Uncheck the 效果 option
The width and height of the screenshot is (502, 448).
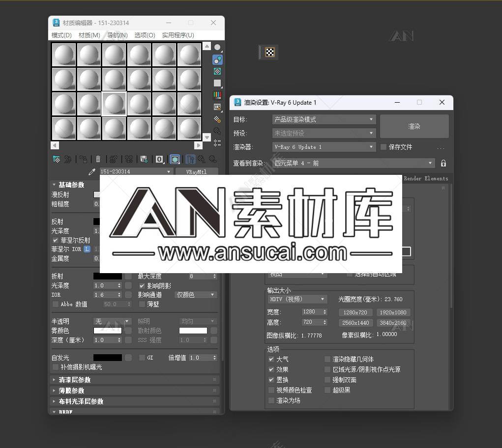click(271, 369)
